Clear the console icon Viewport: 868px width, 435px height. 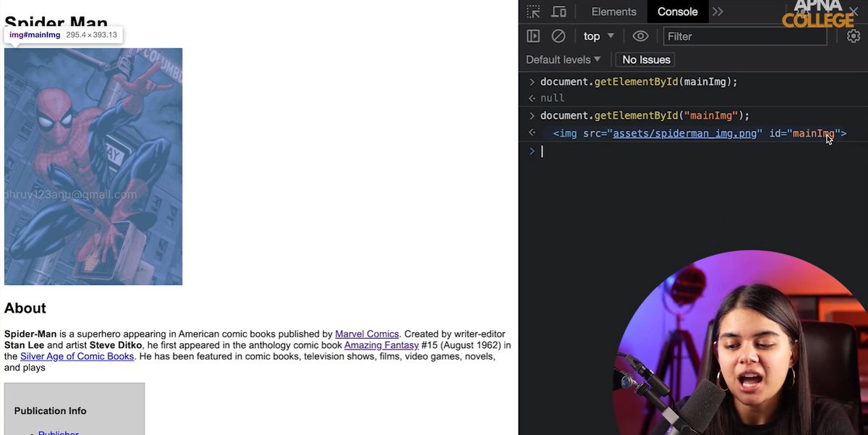click(558, 36)
